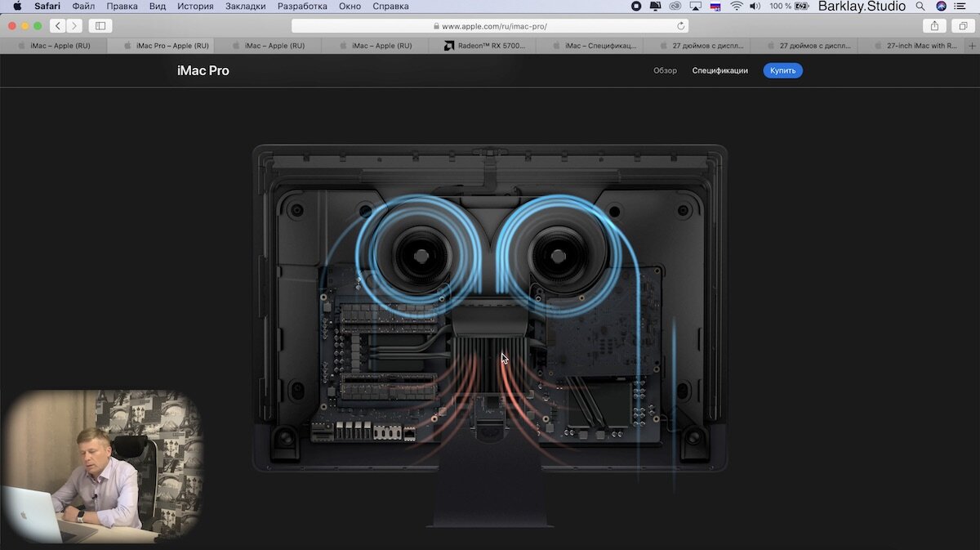Open Siri from the menu bar
Image resolution: width=980 pixels, height=550 pixels.
(x=942, y=6)
